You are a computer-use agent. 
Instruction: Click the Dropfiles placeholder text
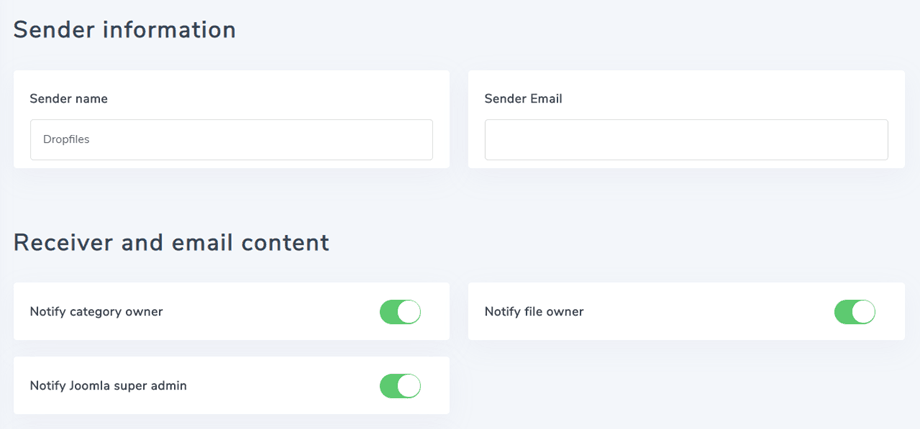pyautogui.click(x=66, y=140)
